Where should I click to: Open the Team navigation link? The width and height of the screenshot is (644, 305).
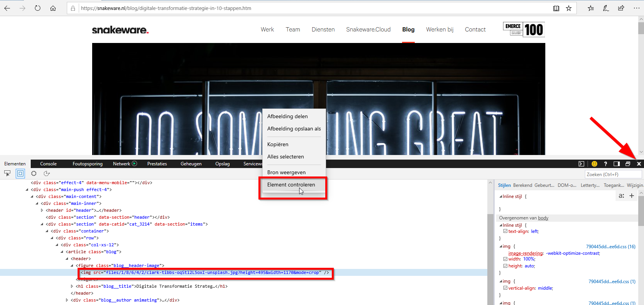point(293,30)
